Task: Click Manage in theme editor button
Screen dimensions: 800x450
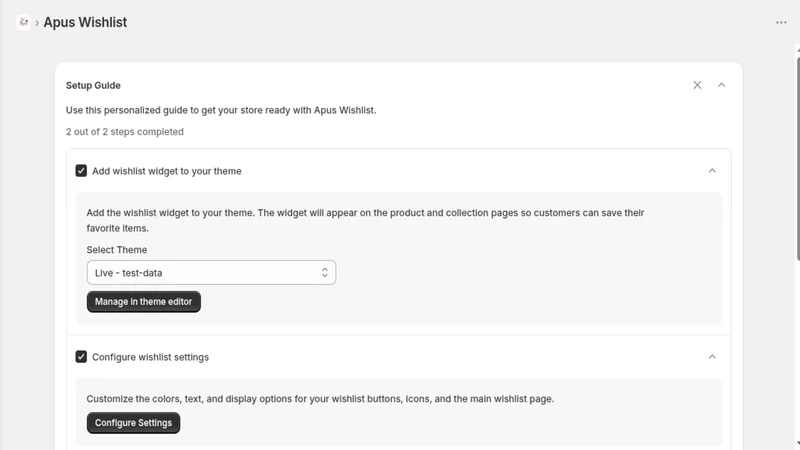Action: coord(143,302)
